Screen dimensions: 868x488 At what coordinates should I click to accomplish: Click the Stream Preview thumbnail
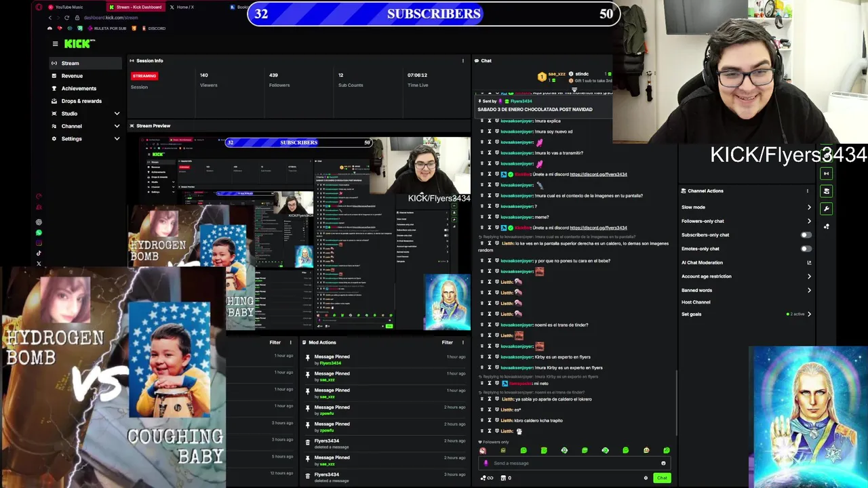point(299,233)
